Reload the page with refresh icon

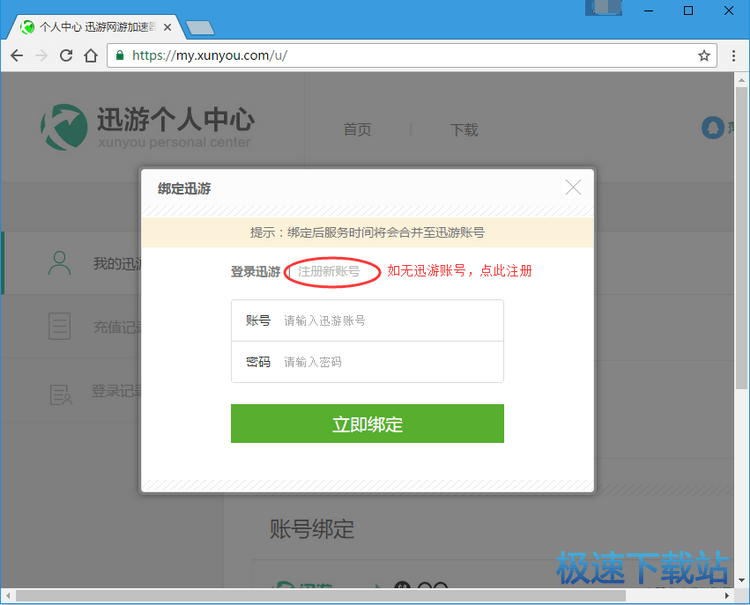66,56
